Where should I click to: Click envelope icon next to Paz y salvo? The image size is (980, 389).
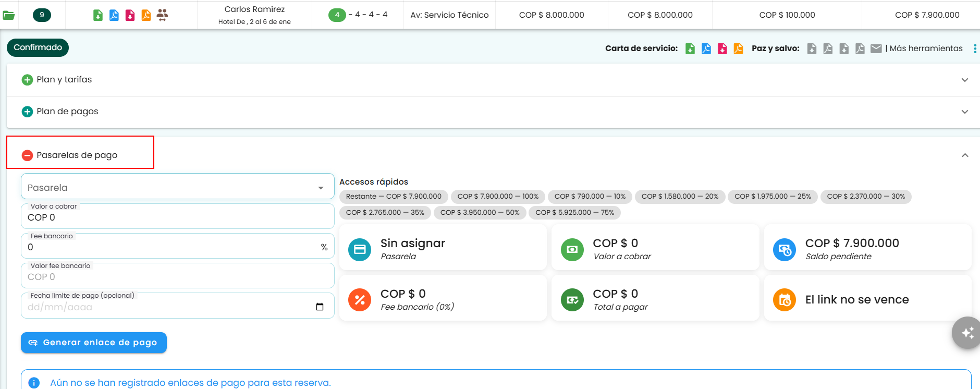pos(876,48)
